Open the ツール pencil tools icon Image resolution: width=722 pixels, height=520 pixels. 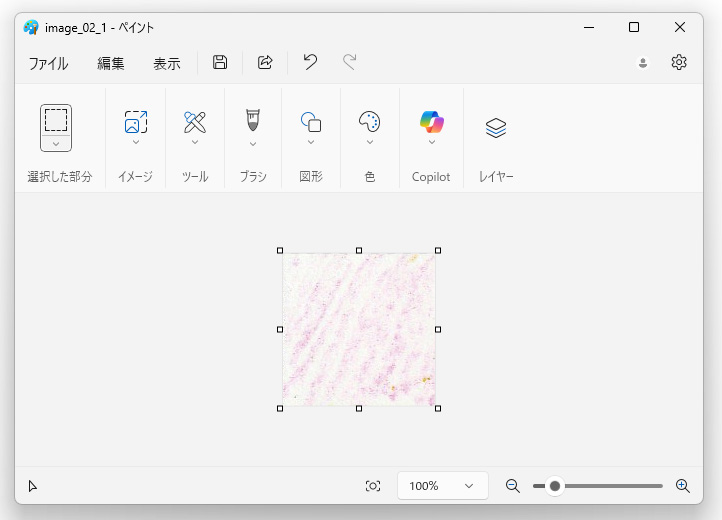(x=195, y=122)
